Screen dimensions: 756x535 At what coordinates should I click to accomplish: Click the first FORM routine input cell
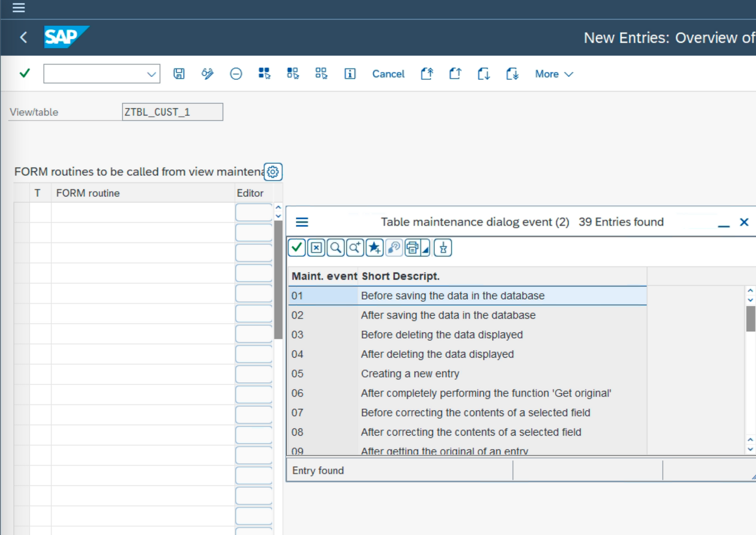[143, 212]
